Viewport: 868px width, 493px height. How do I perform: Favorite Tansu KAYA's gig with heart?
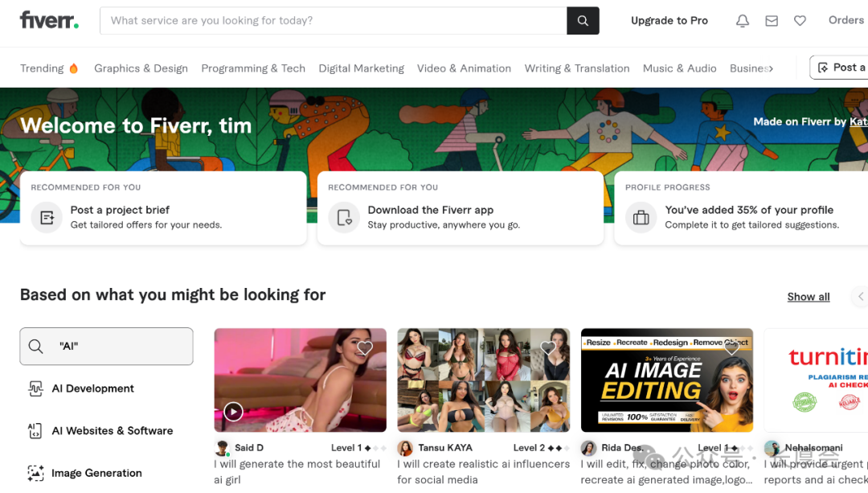(548, 348)
